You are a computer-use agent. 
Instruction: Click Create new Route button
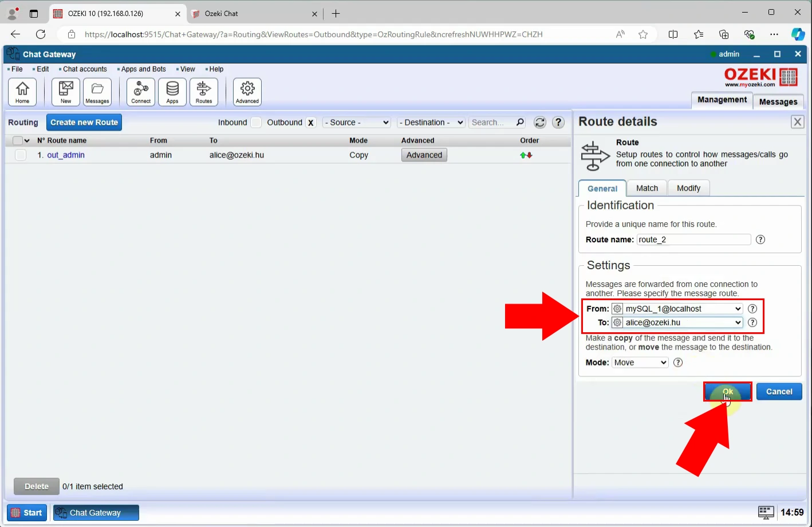click(84, 122)
